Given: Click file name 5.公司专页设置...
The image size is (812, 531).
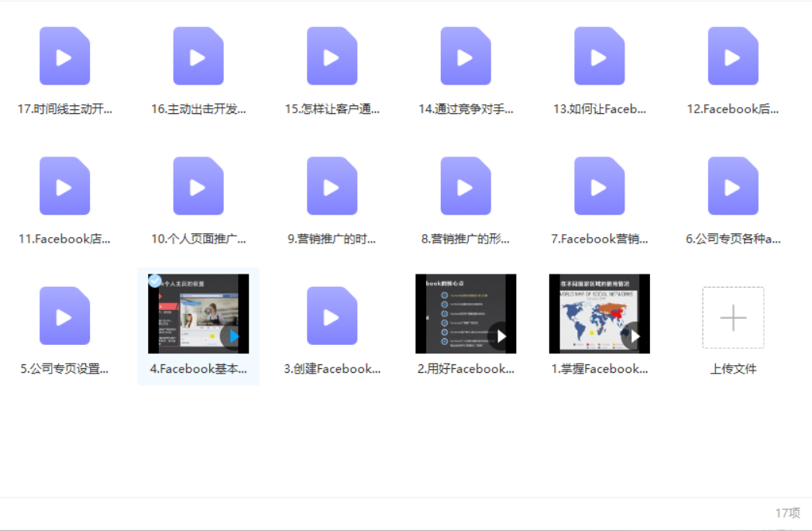Looking at the screenshot, I should pyautogui.click(x=65, y=369).
